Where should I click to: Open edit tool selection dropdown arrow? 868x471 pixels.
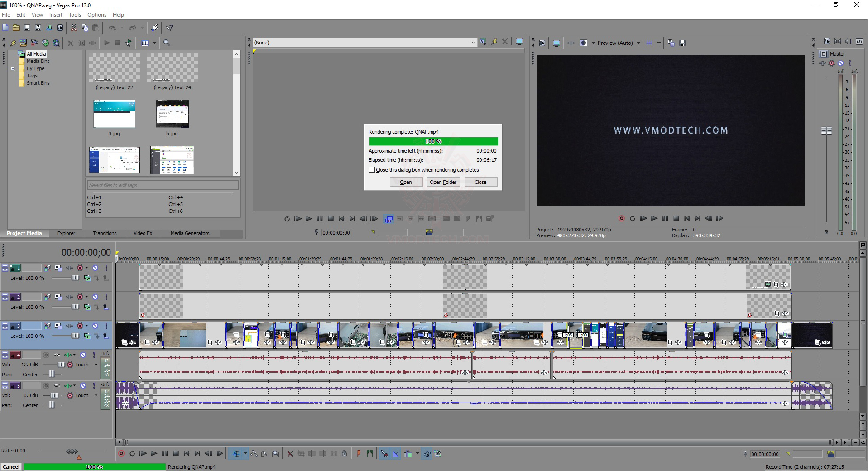pos(245,453)
